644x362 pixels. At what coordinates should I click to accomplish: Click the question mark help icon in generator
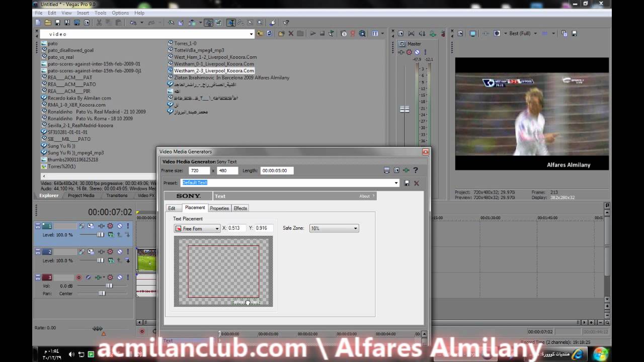point(416,170)
